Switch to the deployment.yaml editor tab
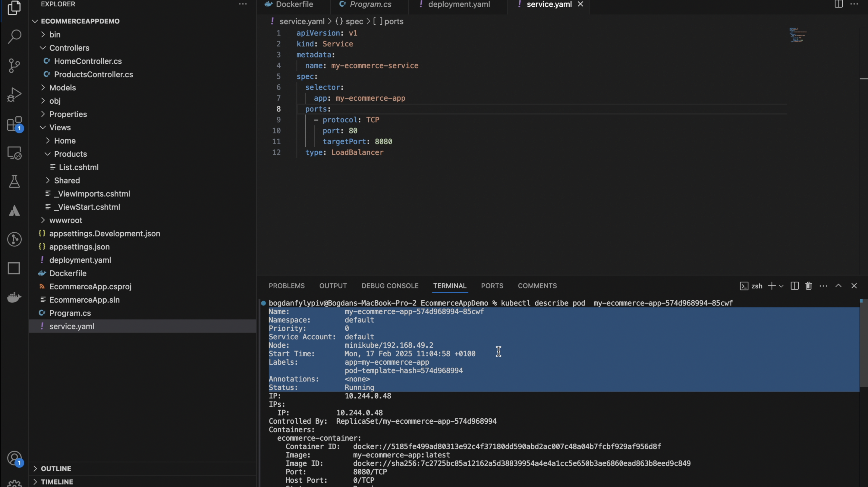868x487 pixels. (459, 5)
